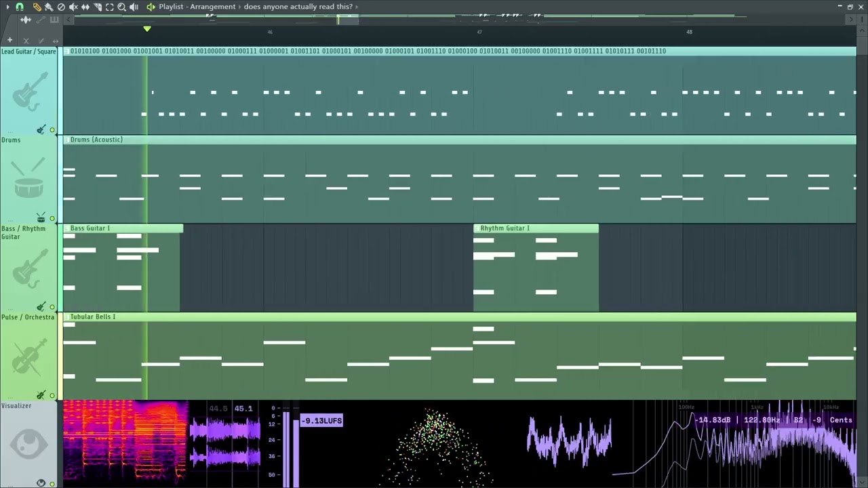Mute the Drums track
The width and height of the screenshot is (868, 488).
click(x=52, y=218)
